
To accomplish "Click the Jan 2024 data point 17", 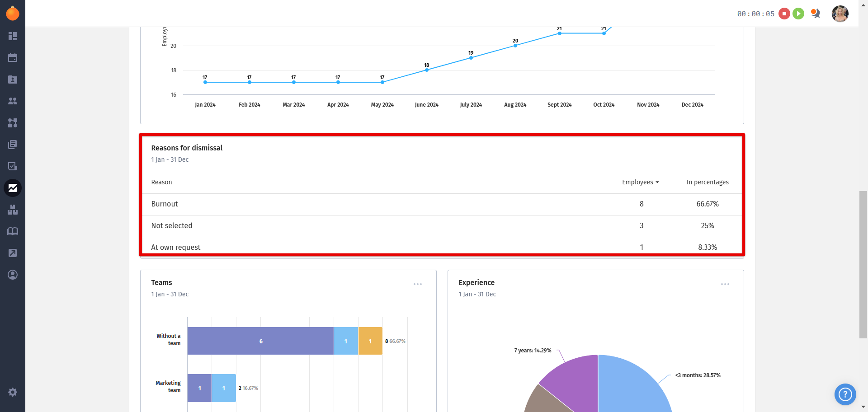I will pyautogui.click(x=205, y=82).
